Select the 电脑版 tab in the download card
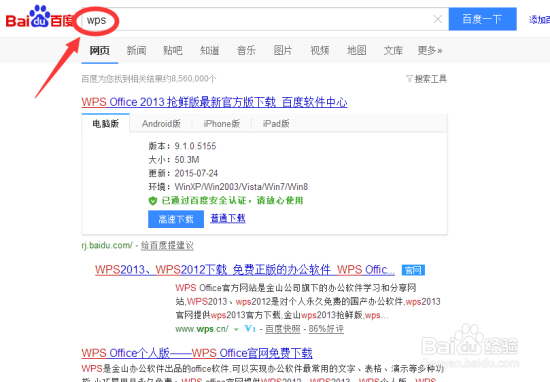Viewport: 550px width, 382px height. pos(106,123)
